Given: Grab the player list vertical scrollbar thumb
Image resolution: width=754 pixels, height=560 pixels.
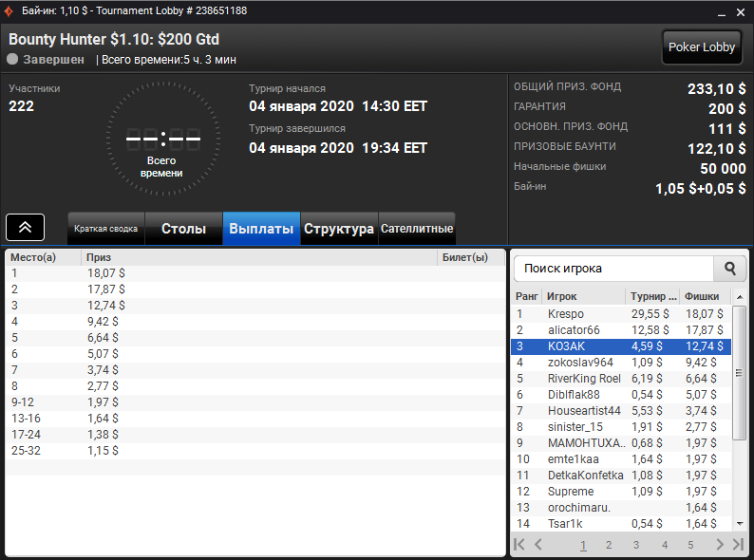Looking at the screenshot, I should click(x=739, y=372).
